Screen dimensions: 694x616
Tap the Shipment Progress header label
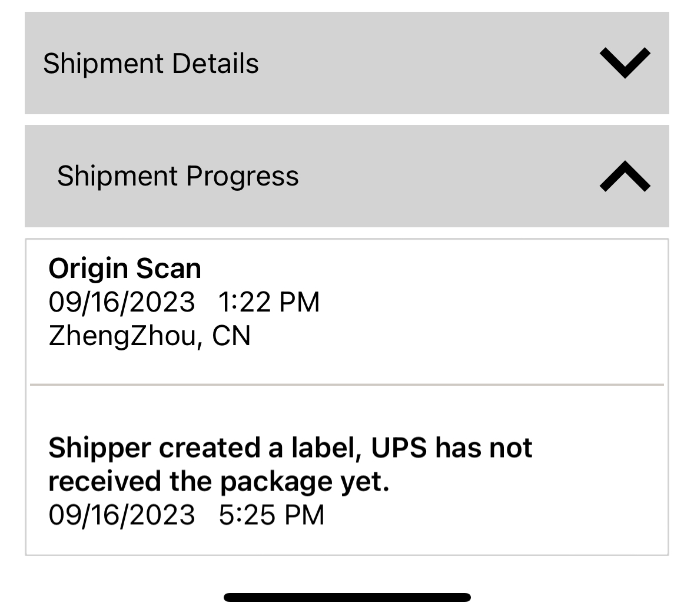click(x=178, y=176)
